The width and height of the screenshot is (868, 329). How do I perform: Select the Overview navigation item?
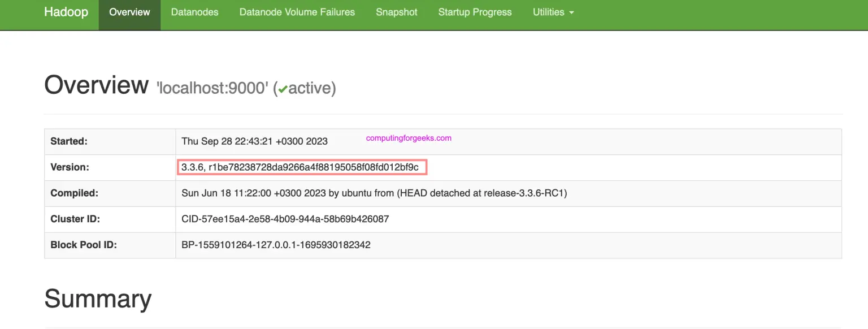[129, 12]
